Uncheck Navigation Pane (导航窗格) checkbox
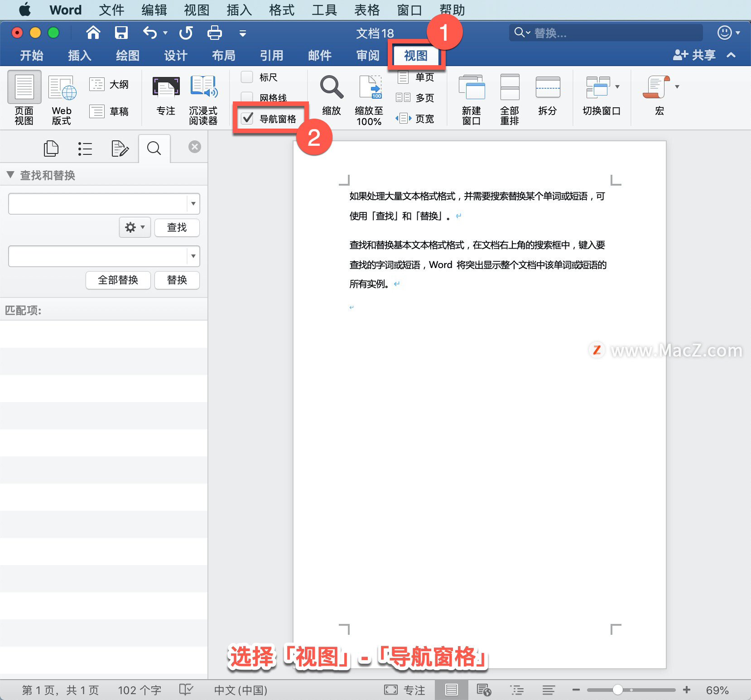Screen dimensions: 751x700 tap(247, 119)
